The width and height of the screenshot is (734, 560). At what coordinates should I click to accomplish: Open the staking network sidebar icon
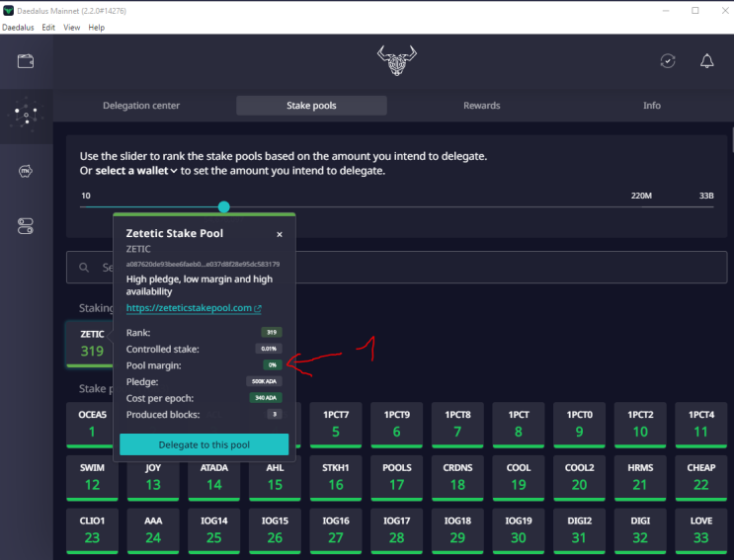click(x=27, y=116)
